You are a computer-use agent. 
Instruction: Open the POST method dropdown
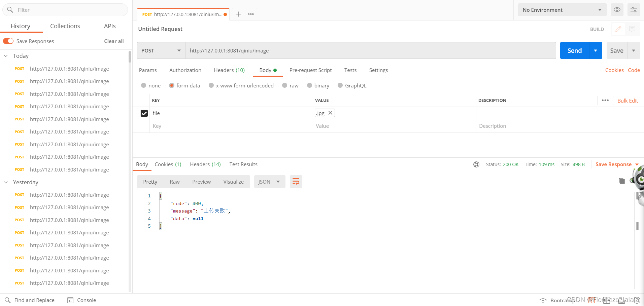[x=161, y=50]
